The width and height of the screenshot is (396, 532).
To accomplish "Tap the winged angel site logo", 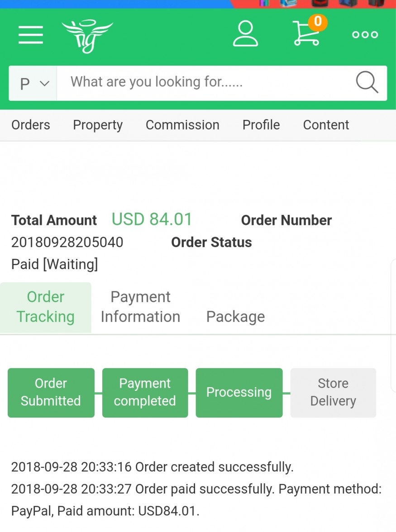I will 87,36.
